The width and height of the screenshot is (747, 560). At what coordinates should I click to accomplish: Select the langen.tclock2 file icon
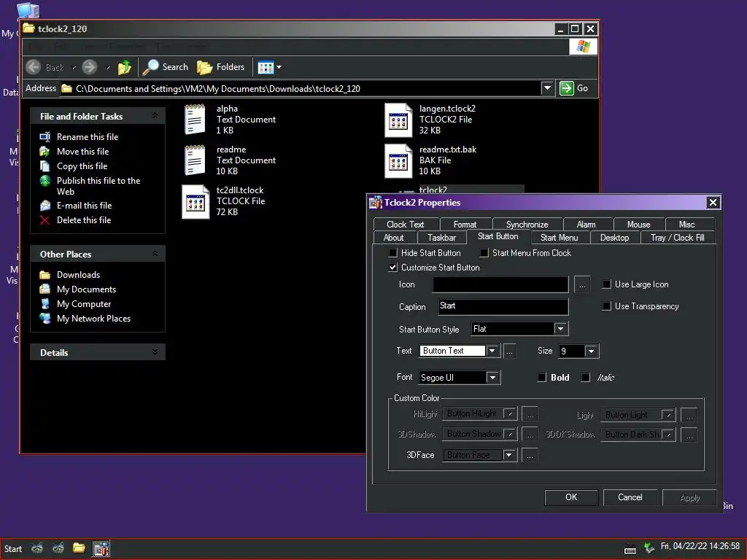[x=398, y=120]
